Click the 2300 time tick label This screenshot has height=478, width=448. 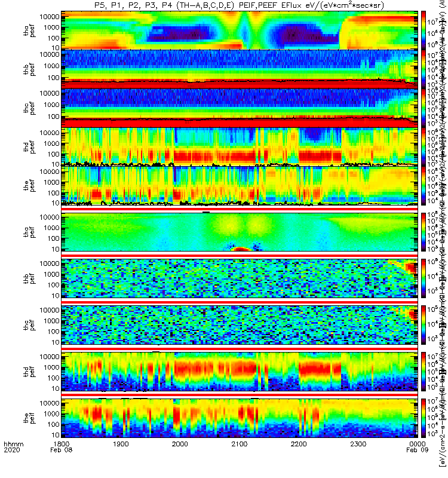[358, 444]
